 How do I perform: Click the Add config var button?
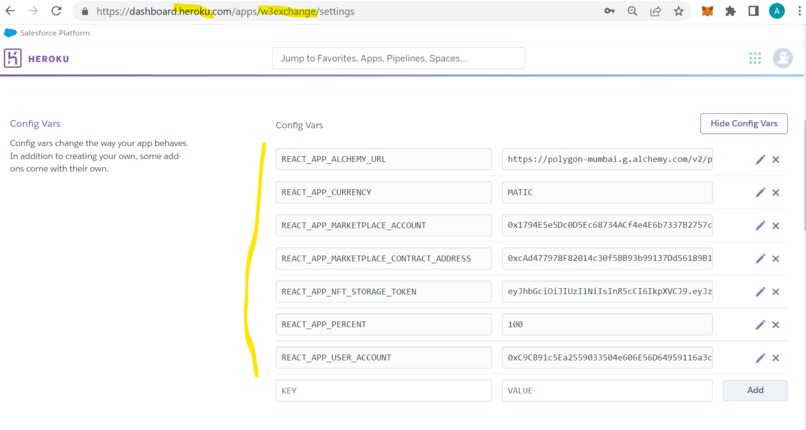tap(755, 390)
